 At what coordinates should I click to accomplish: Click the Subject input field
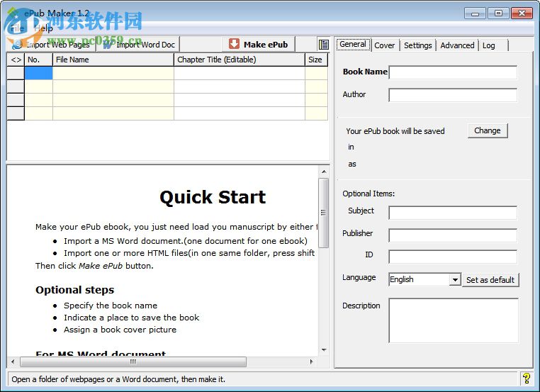453,213
